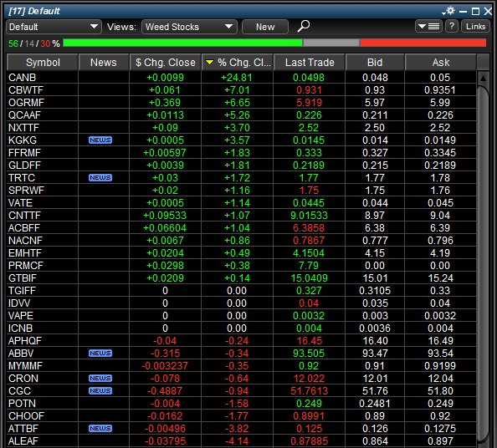Screen dimensions: 497x448
Task: Open the CRON news badge
Action: (x=100, y=378)
